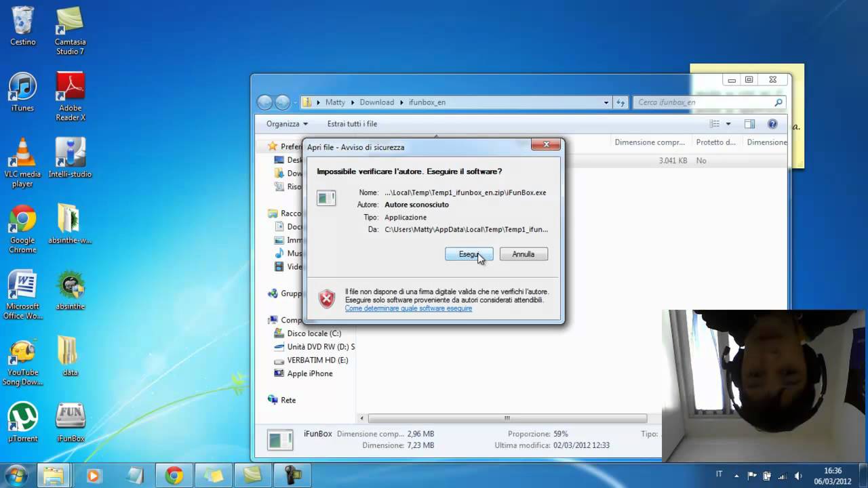Select the VLC media player desktop icon
Screen dimensions: 868x488
(22, 163)
